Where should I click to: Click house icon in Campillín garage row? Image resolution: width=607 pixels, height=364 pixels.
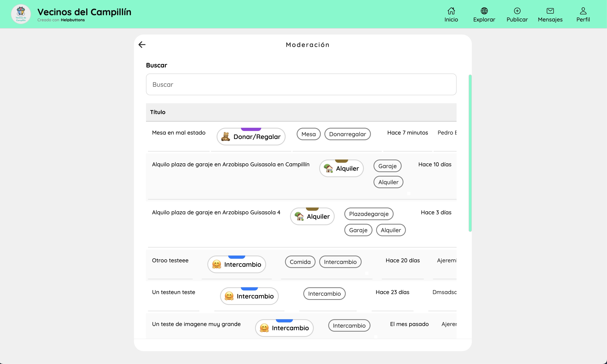point(328,169)
